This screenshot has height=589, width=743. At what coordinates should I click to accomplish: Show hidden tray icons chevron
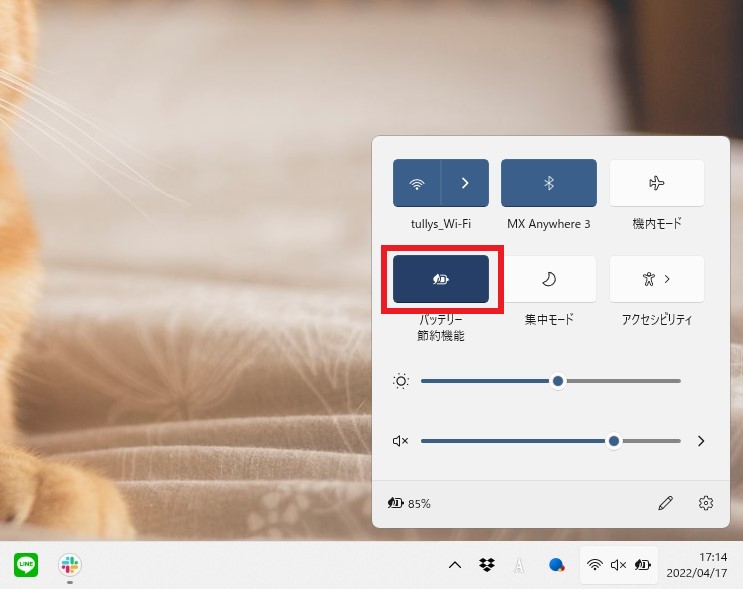click(x=455, y=565)
